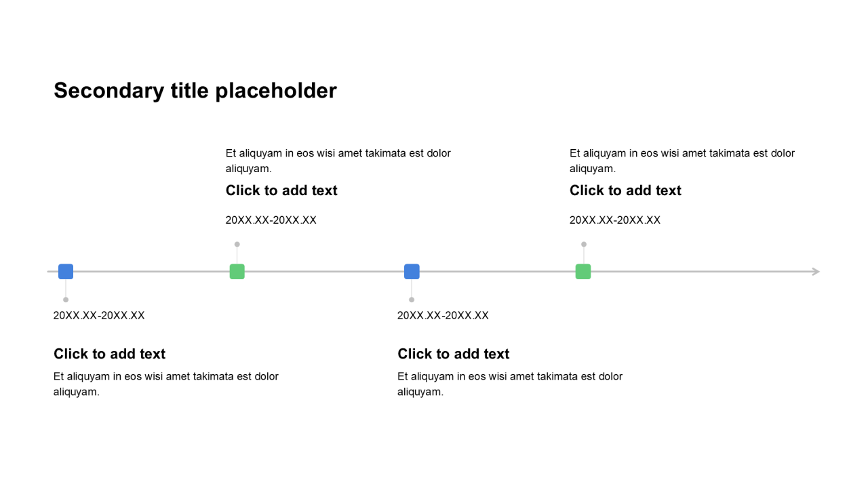Click the description paragraph above the last green marker

[x=682, y=161]
